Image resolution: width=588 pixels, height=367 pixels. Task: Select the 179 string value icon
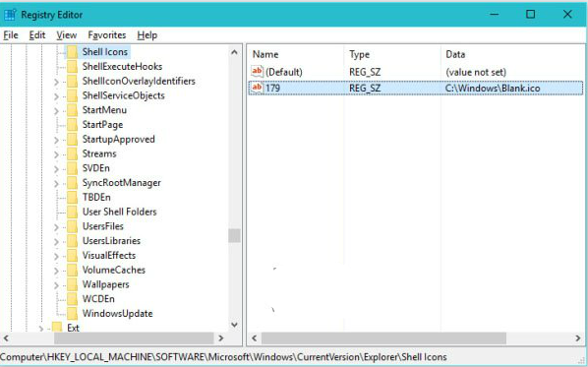[257, 88]
